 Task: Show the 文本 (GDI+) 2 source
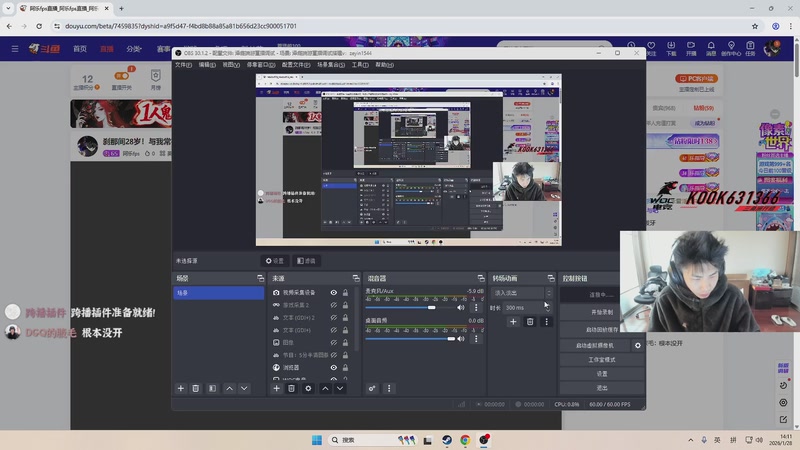click(x=333, y=317)
